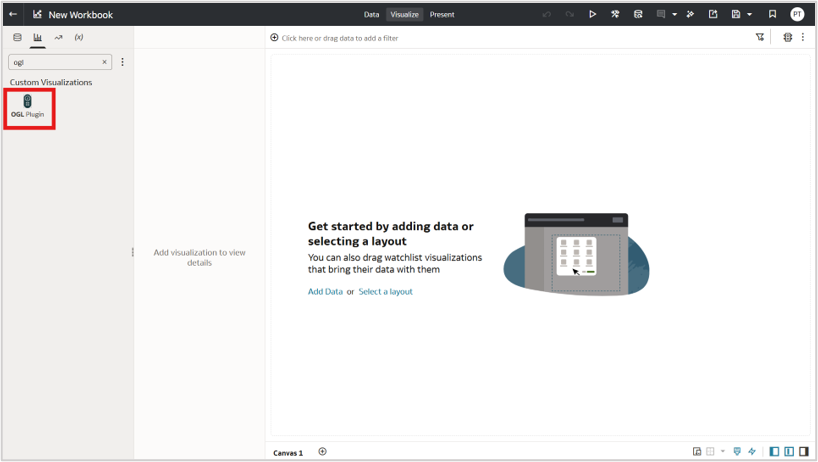Screen dimensions: 818x462
Task: Click the undo arrow
Action: (x=547, y=15)
